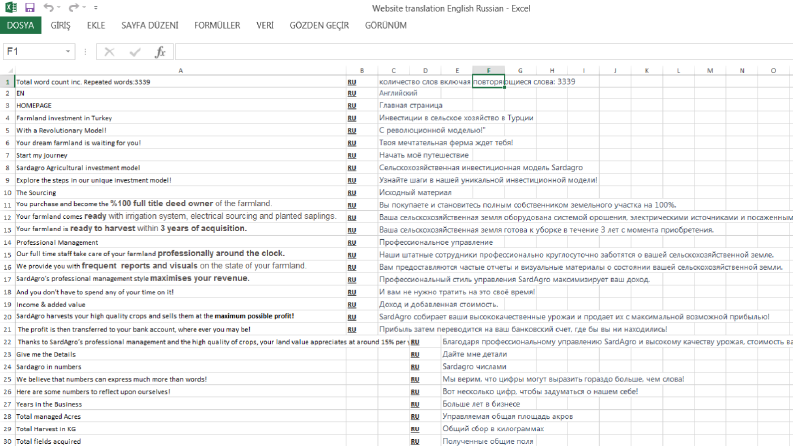Select the 'HOMEPAGE' cell
793x446 pixels.
(x=181, y=105)
